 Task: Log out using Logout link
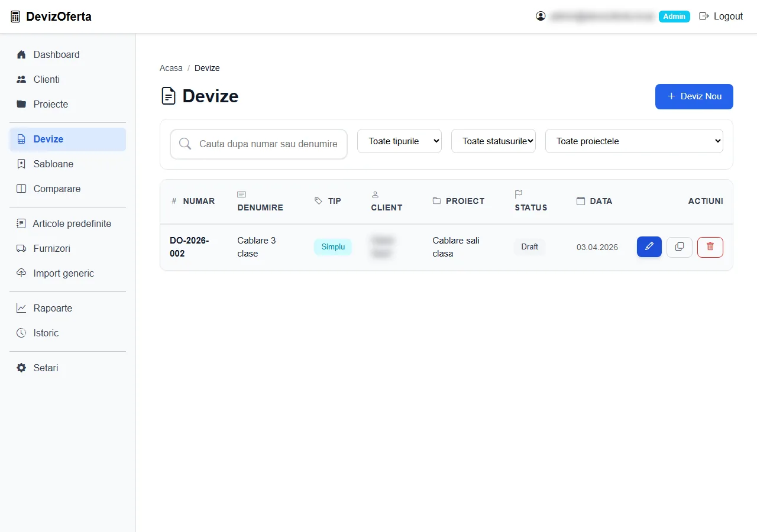pyautogui.click(x=721, y=17)
